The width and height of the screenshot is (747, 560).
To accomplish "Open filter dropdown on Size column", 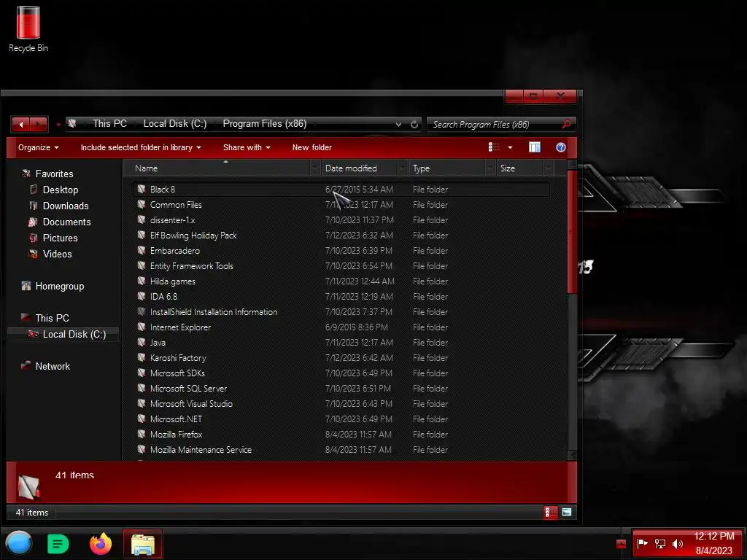I will 549,168.
